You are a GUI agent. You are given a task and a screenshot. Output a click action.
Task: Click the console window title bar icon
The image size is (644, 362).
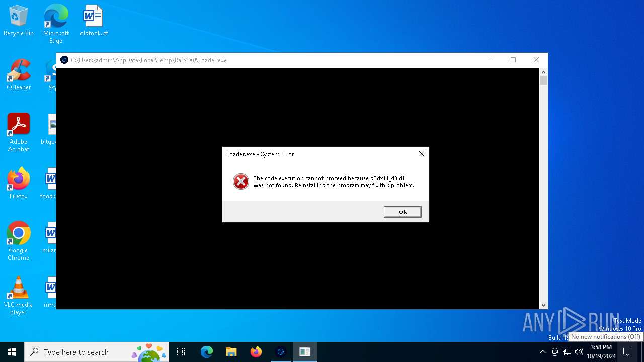tap(64, 60)
